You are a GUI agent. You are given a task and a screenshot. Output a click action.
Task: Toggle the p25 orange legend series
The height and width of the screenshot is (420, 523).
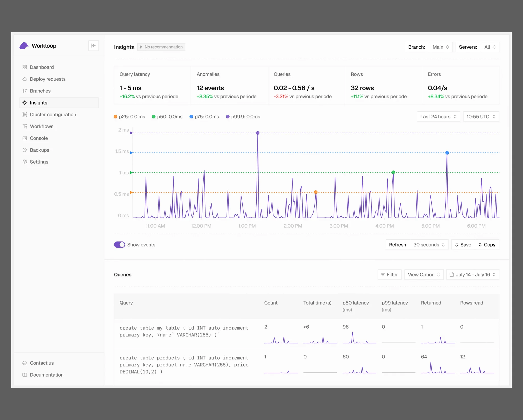(x=129, y=117)
